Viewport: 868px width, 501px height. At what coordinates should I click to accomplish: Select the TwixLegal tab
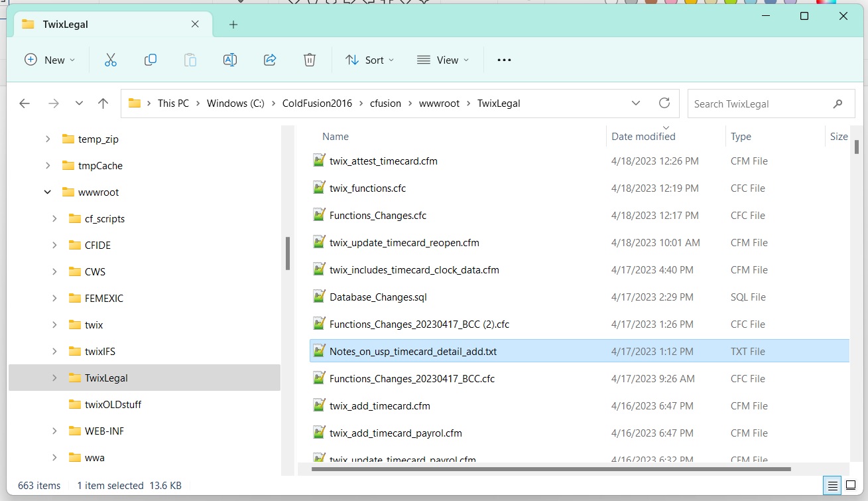pyautogui.click(x=99, y=23)
